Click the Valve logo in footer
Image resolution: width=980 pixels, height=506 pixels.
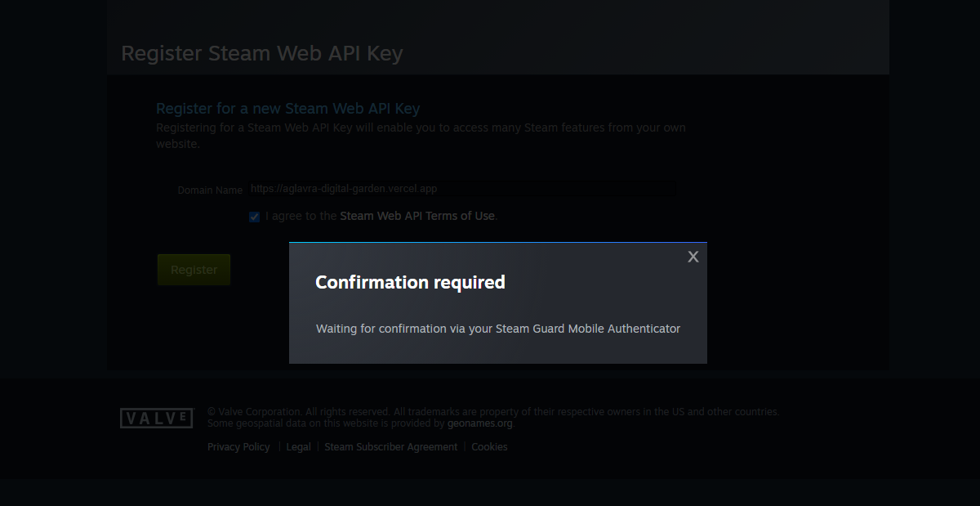tap(157, 418)
